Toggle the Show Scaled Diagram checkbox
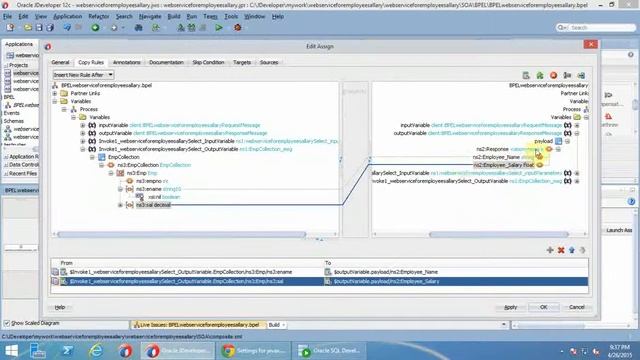640x360 pixels. 7,323
